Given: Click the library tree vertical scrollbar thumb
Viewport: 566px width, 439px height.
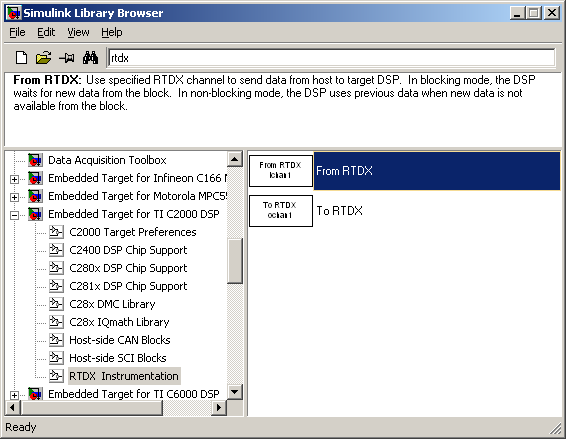Looking at the screenshot, I should 235,261.
